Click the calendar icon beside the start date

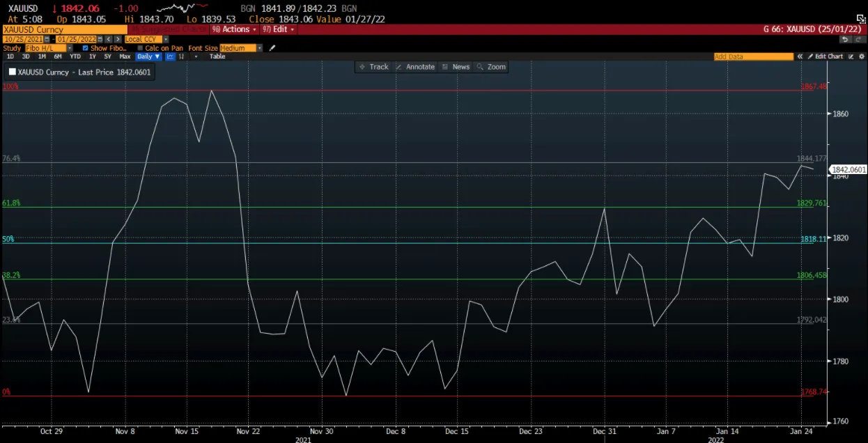[x=47, y=39]
